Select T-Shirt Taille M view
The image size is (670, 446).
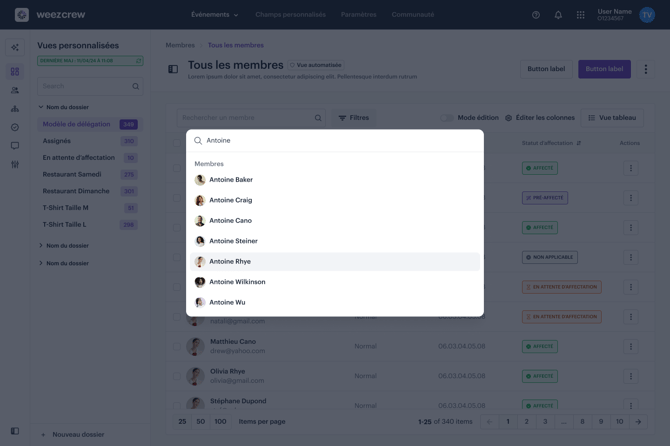click(90, 208)
